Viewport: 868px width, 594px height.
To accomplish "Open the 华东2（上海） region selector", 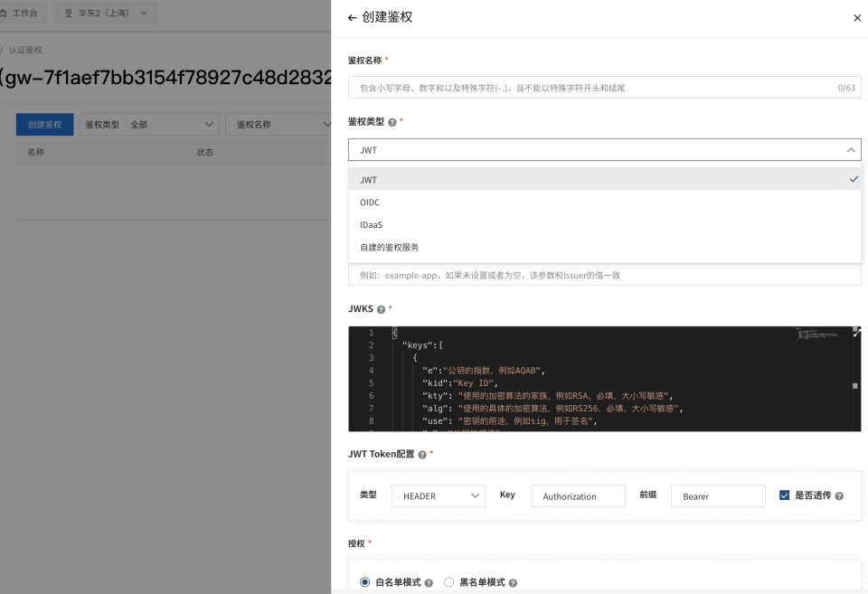I will pyautogui.click(x=106, y=13).
